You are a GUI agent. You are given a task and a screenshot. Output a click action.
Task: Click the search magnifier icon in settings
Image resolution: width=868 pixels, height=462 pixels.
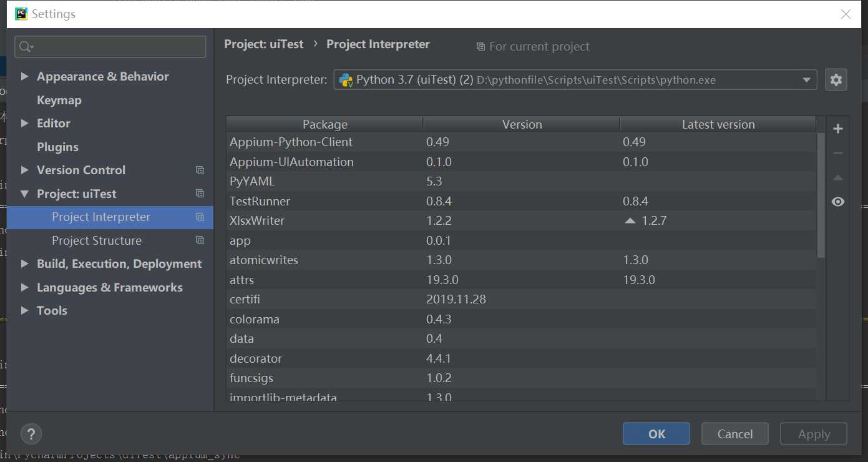click(x=26, y=47)
